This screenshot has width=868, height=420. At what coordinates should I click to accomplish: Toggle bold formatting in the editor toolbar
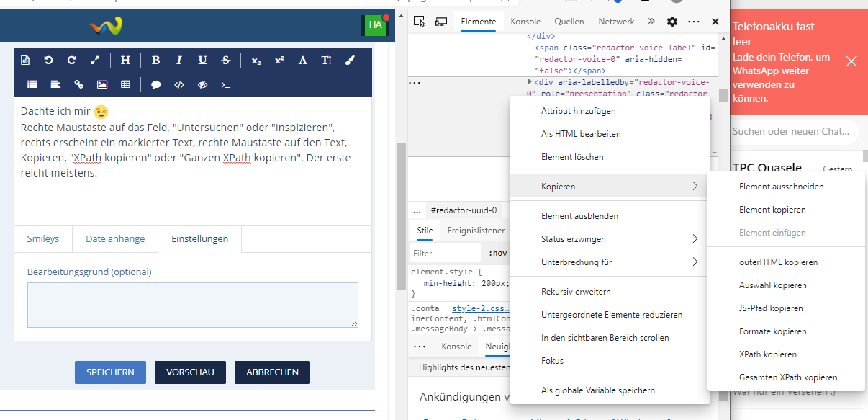coord(155,61)
